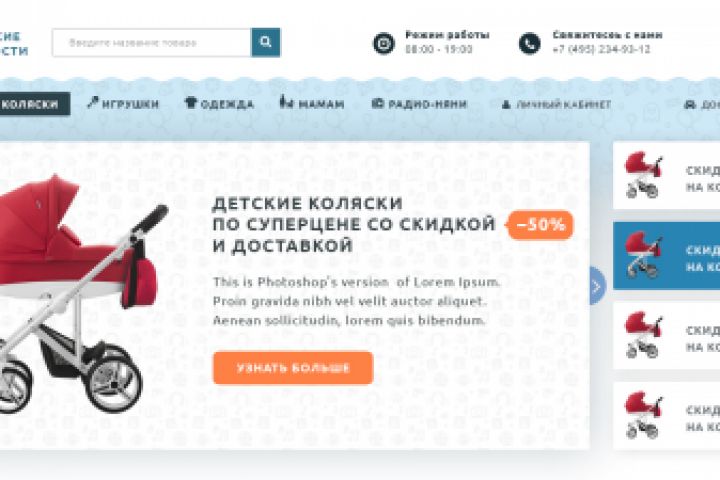Click the user icon for Личный кабинет
This screenshot has height=480, width=720.
click(x=506, y=105)
